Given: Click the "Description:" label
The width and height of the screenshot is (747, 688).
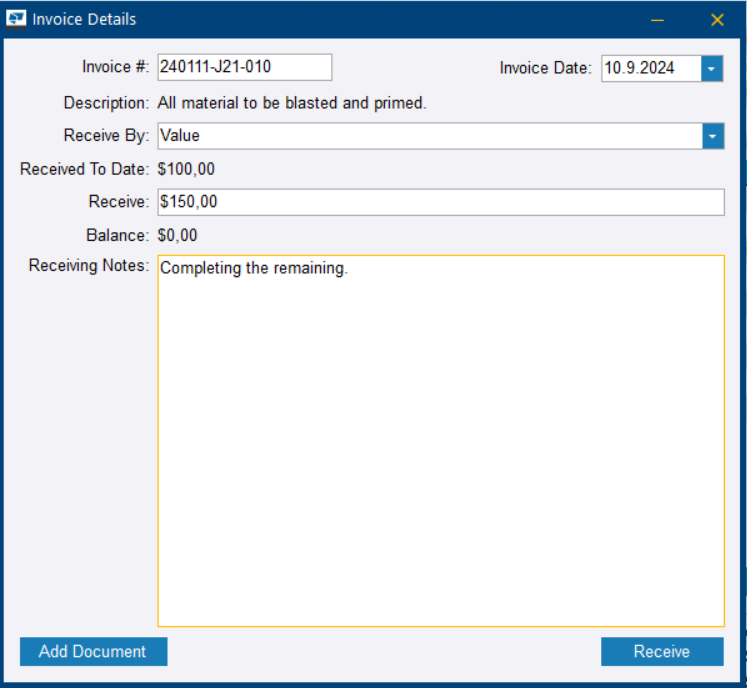Looking at the screenshot, I should coord(107,103).
